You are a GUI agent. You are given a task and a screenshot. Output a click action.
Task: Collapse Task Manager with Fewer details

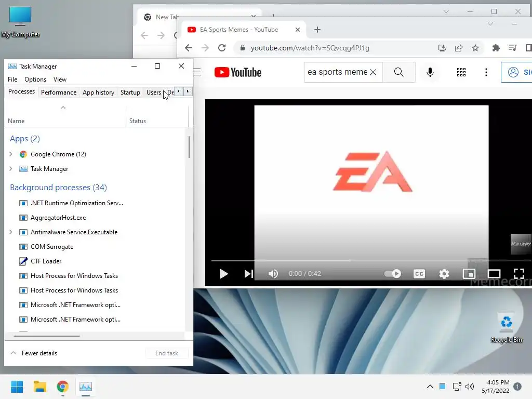[x=34, y=353]
